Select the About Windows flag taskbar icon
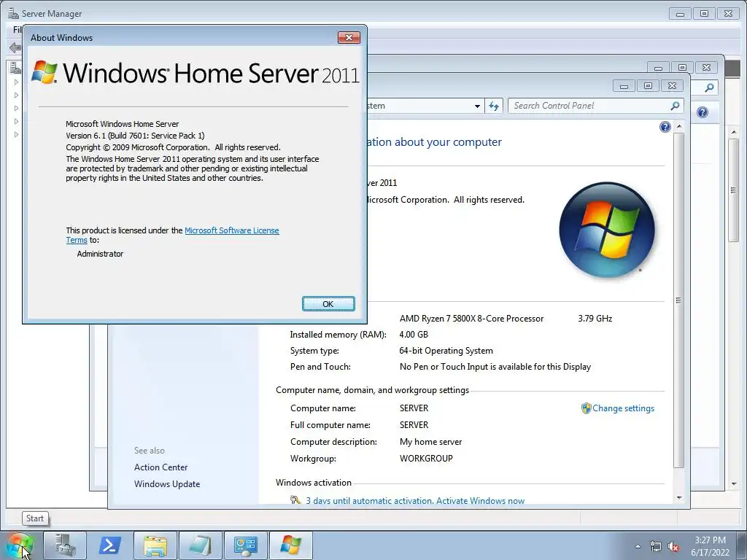 click(291, 545)
